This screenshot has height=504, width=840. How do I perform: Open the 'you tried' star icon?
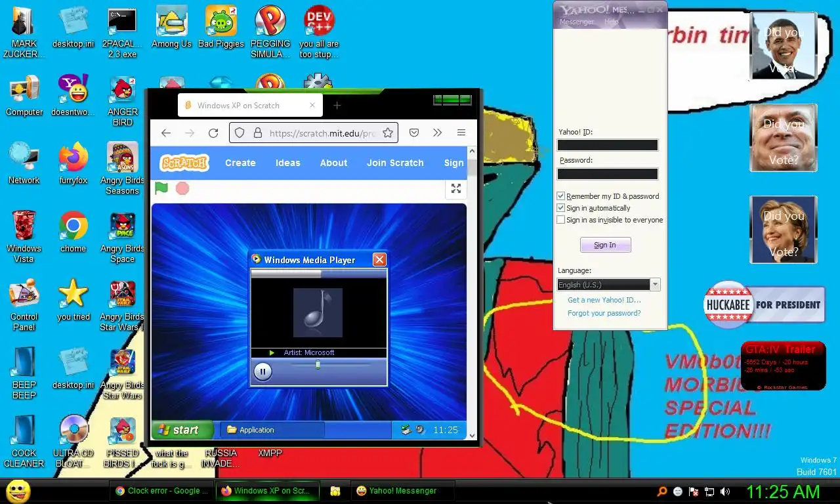click(73, 300)
